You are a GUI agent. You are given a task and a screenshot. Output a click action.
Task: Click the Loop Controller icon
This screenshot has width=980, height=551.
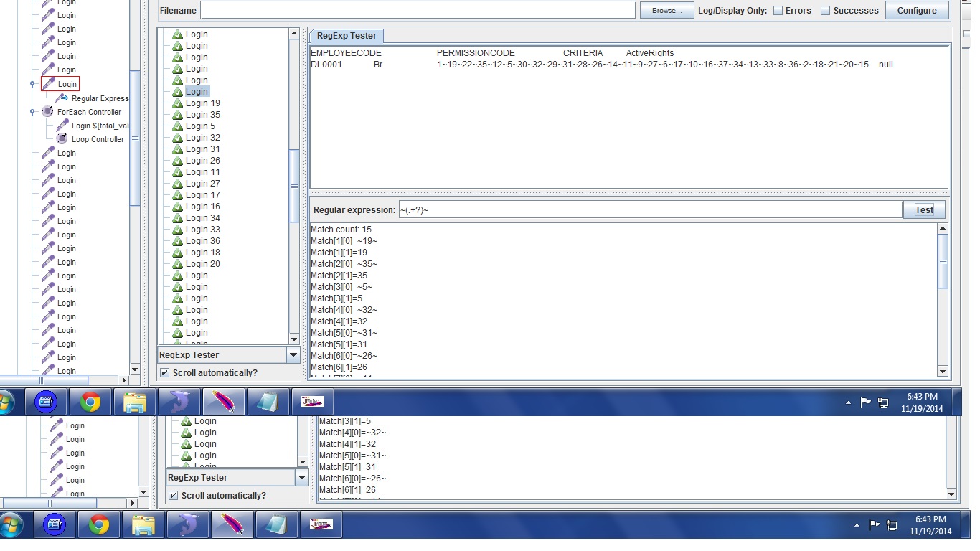(62, 139)
